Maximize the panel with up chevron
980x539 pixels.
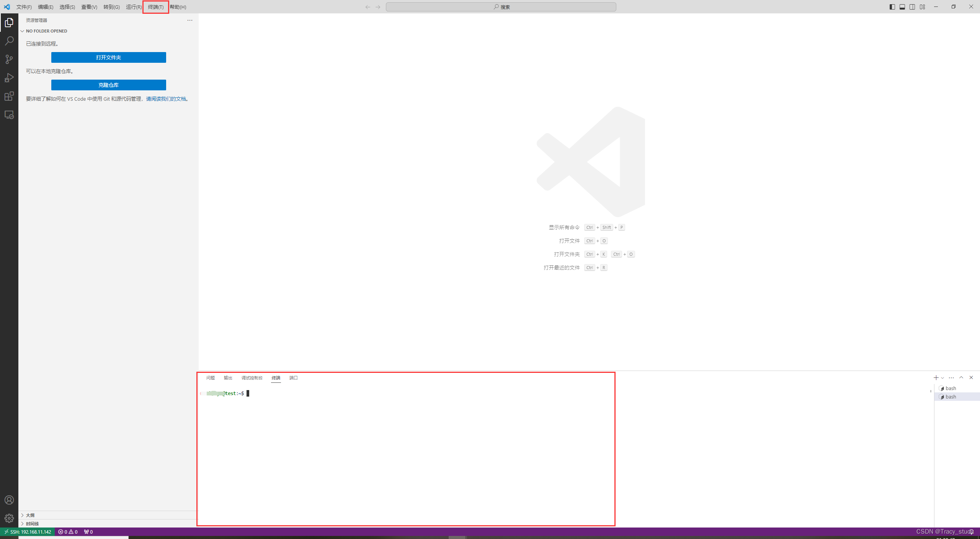(x=961, y=377)
